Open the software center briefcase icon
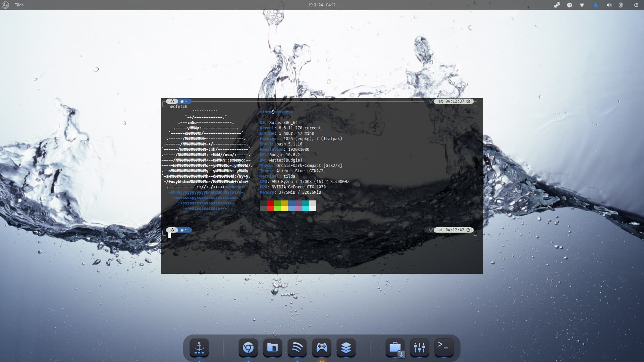 [395, 348]
